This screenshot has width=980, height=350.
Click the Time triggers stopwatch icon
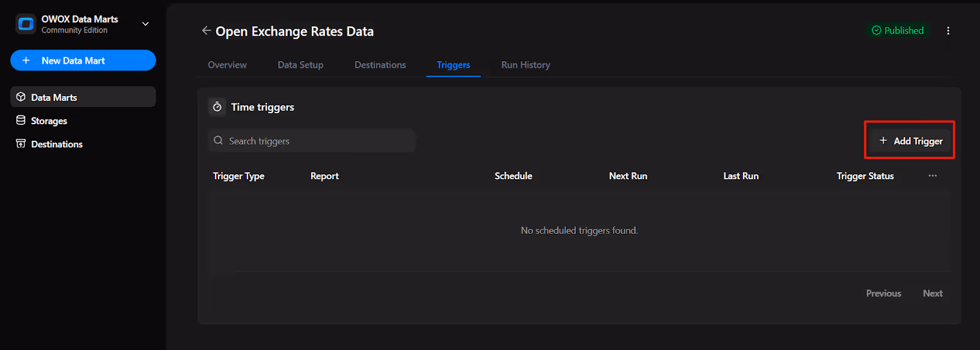tap(217, 107)
